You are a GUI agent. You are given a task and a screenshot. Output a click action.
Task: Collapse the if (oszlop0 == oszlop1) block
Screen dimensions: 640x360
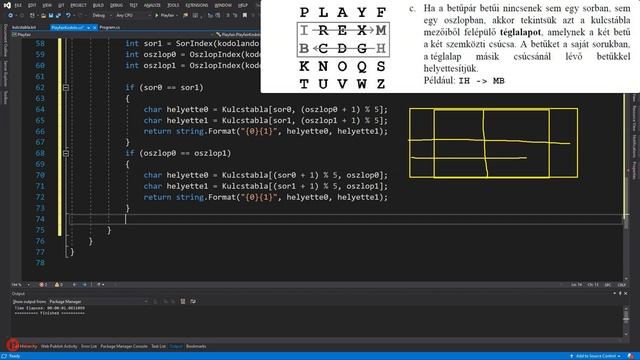(x=66, y=153)
